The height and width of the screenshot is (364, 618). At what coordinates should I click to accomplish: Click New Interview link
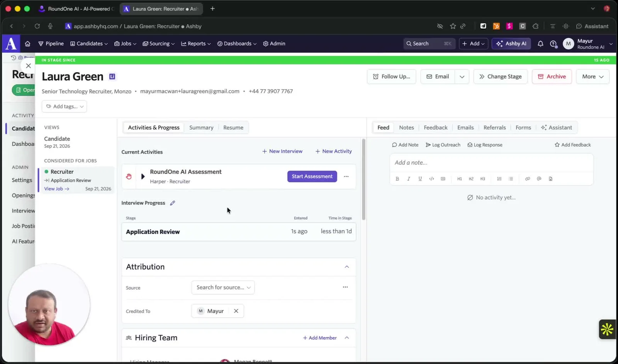(282, 151)
